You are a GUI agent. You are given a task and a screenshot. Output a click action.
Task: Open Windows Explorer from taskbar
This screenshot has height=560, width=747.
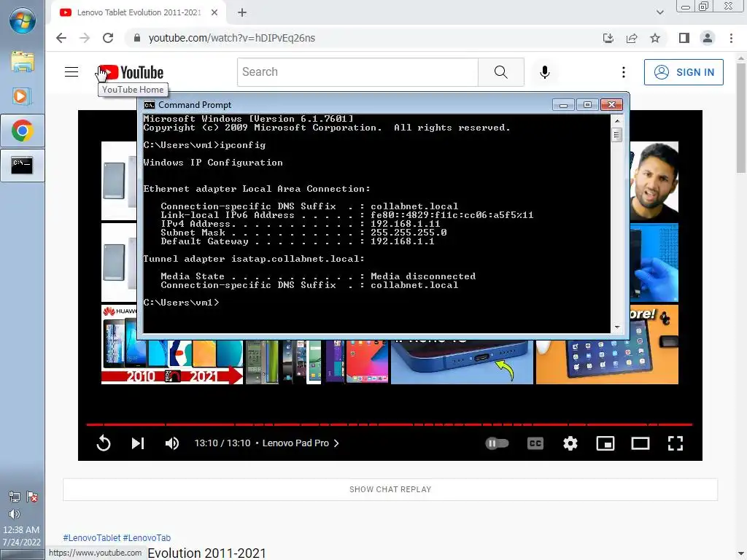coord(23,61)
